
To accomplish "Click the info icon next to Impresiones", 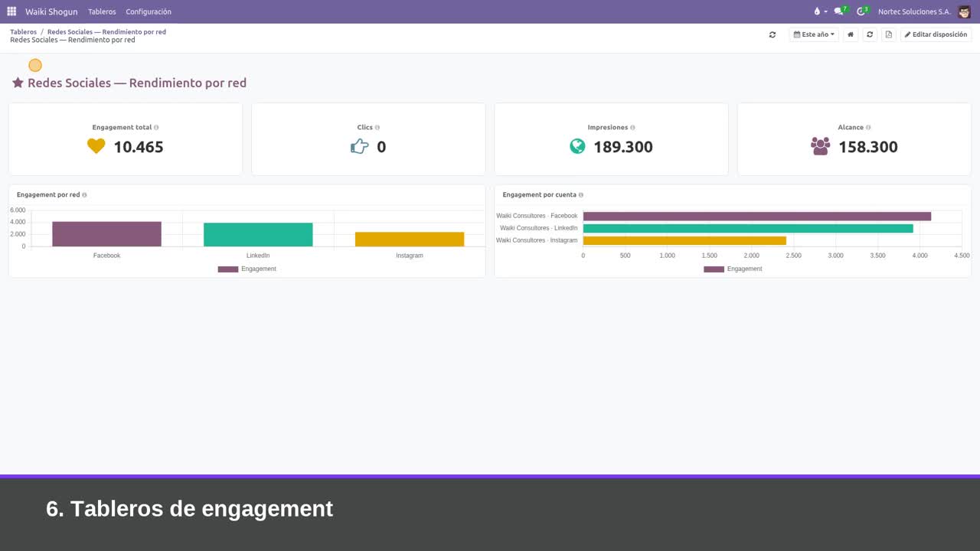I will pyautogui.click(x=632, y=128).
